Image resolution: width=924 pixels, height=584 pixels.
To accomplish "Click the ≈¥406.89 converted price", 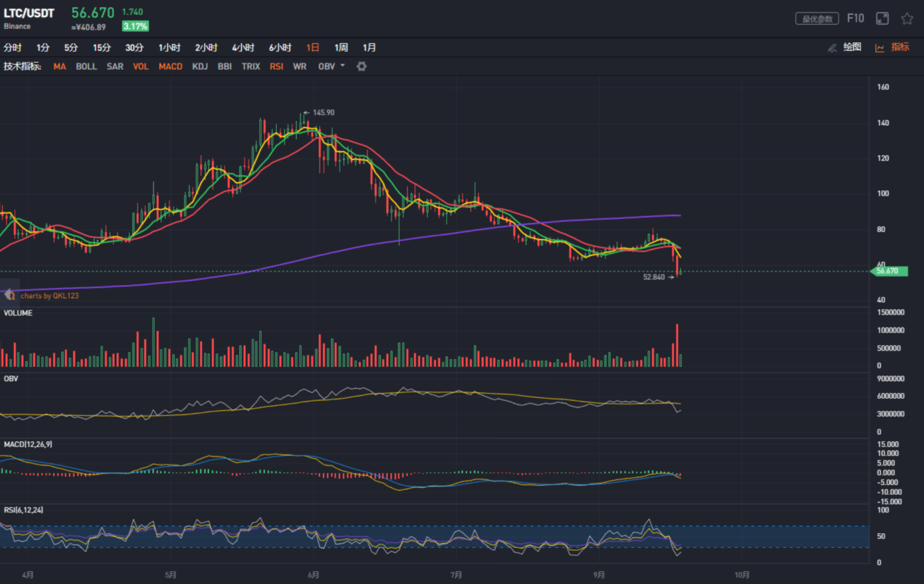I will click(89, 27).
